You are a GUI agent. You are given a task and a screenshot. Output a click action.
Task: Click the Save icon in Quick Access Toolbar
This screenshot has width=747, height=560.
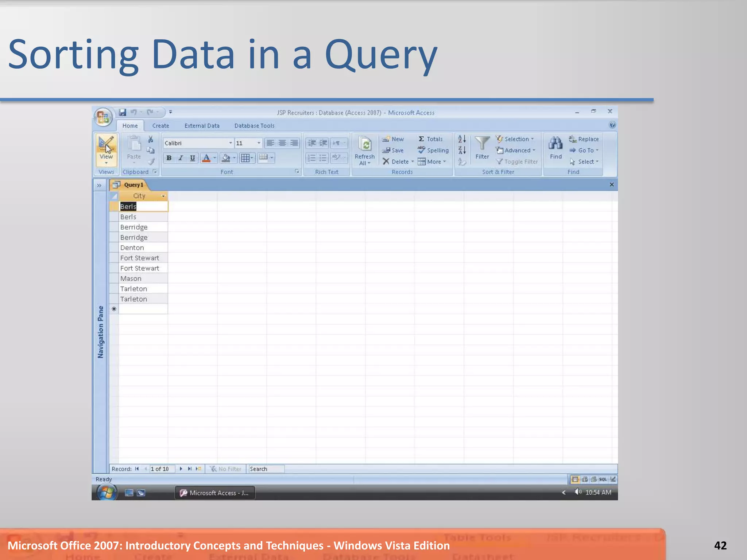pos(123,112)
